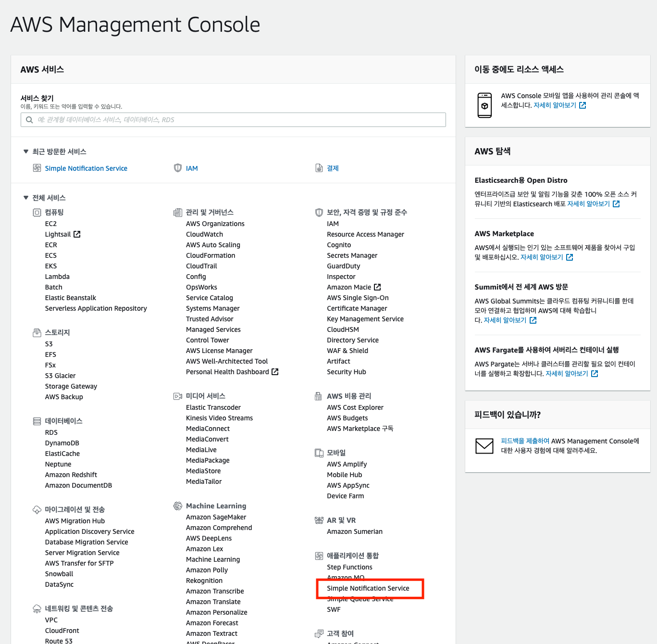Open Storage Gateway service
657x644 pixels.
point(71,386)
